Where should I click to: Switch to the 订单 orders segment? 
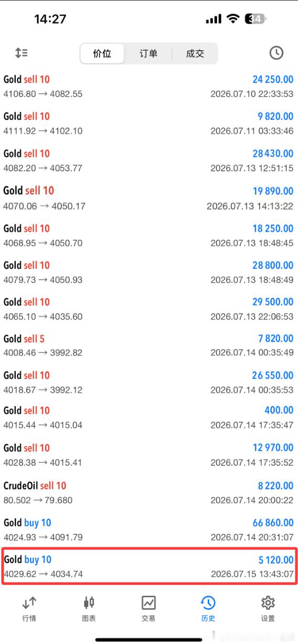(x=149, y=54)
